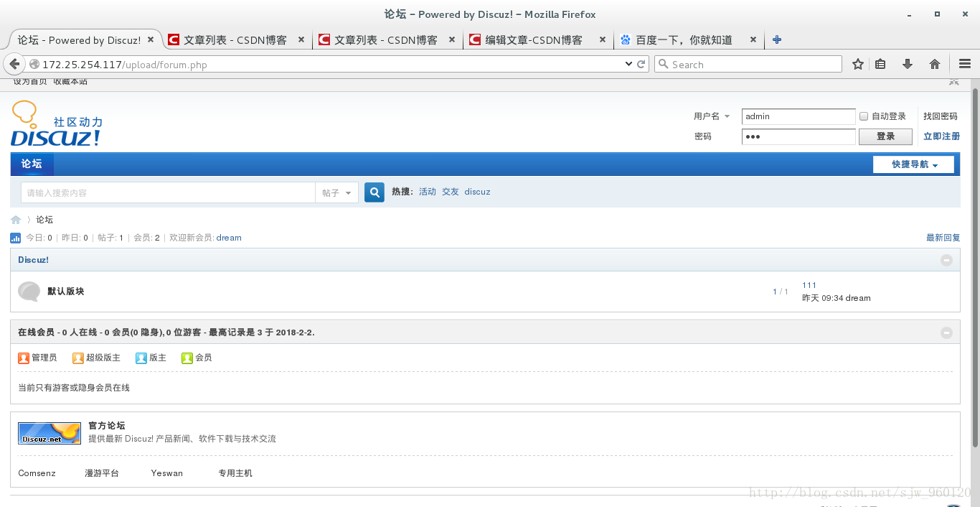Toggle the 自动登录 auto-login checkbox
The image size is (980, 507).
(x=864, y=116)
